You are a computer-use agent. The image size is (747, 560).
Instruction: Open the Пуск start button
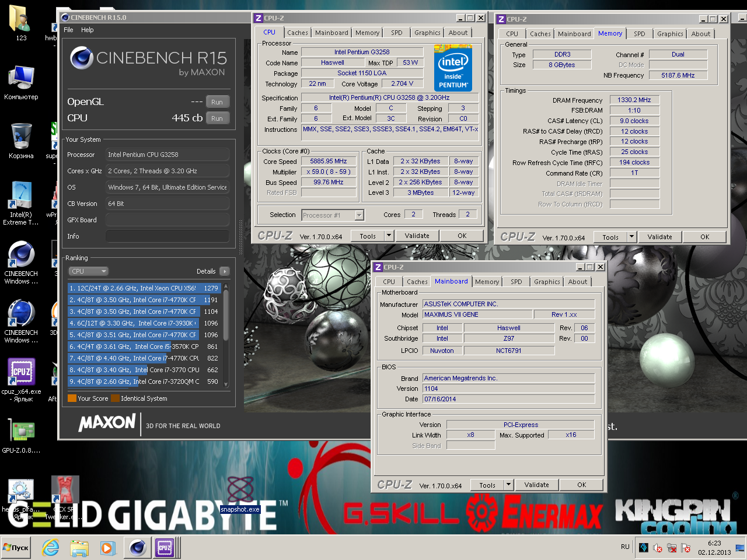[x=16, y=548]
